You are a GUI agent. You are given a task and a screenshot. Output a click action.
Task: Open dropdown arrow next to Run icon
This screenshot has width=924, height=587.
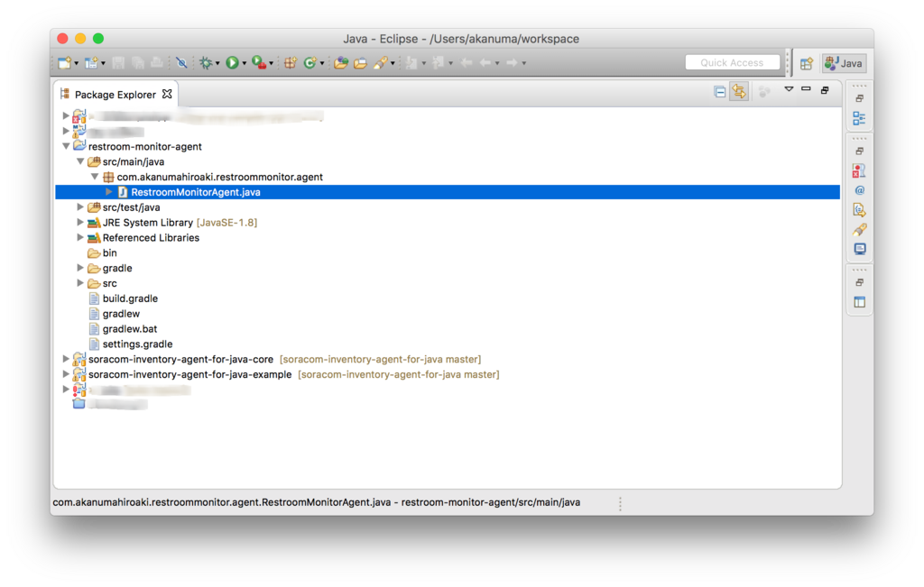pos(244,64)
